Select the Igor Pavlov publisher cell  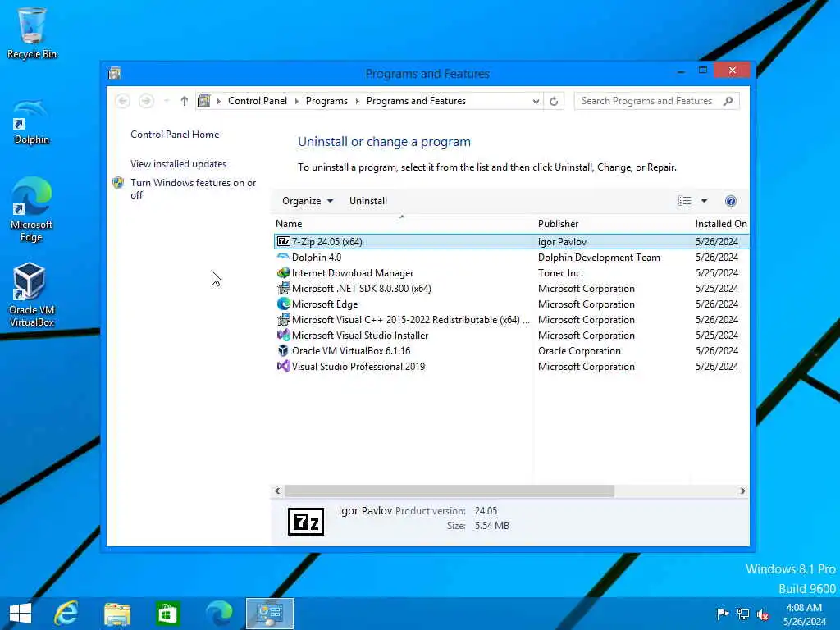coord(562,242)
